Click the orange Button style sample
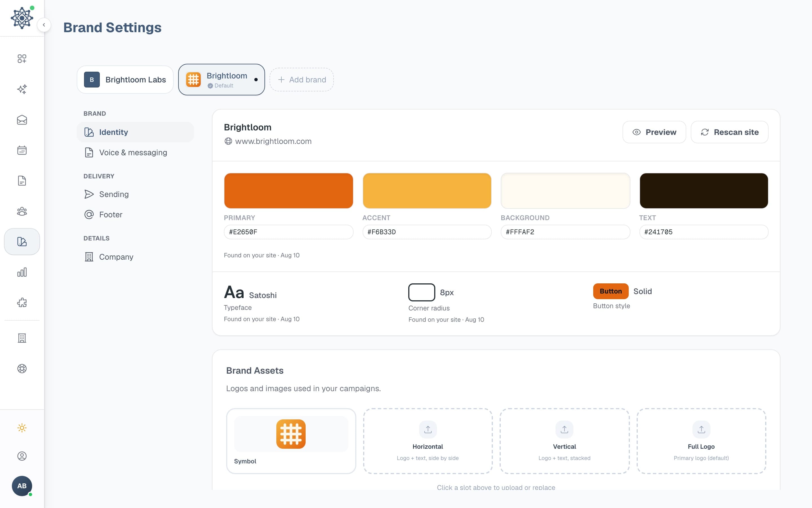 click(611, 291)
